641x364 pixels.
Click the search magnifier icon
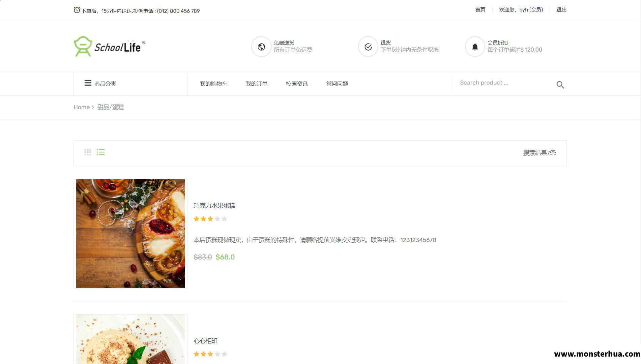[560, 85]
